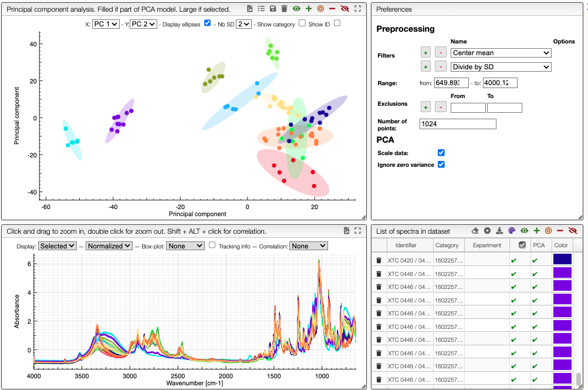The image size is (588, 390).
Task: Open the color palette icon for the spectra list
Action: pos(512,231)
